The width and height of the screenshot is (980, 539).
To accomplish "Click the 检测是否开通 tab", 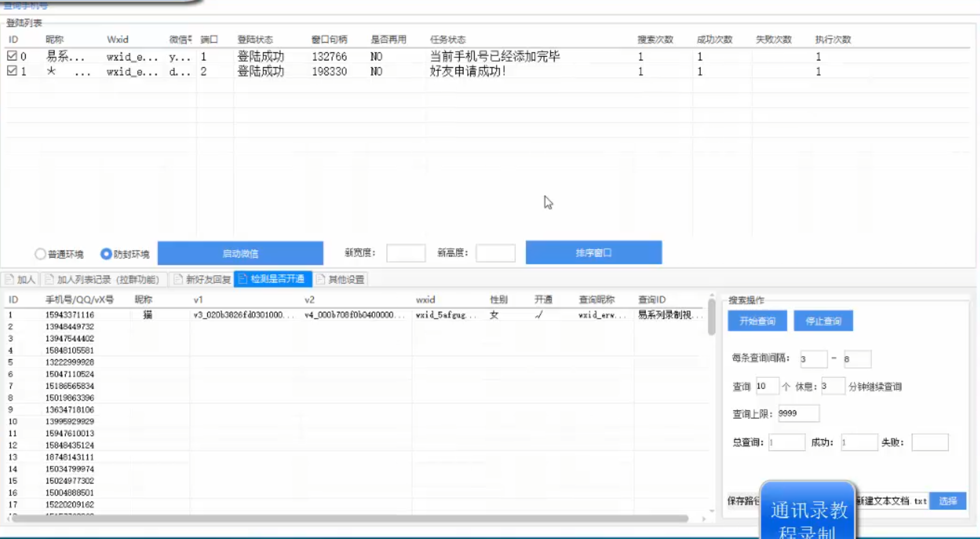I will coord(273,280).
